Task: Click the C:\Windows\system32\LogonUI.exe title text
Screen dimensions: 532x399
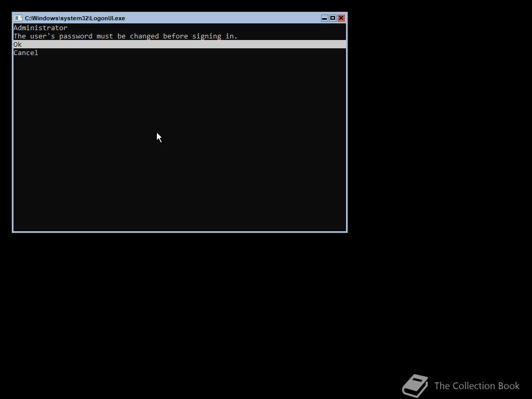Action: [75, 18]
